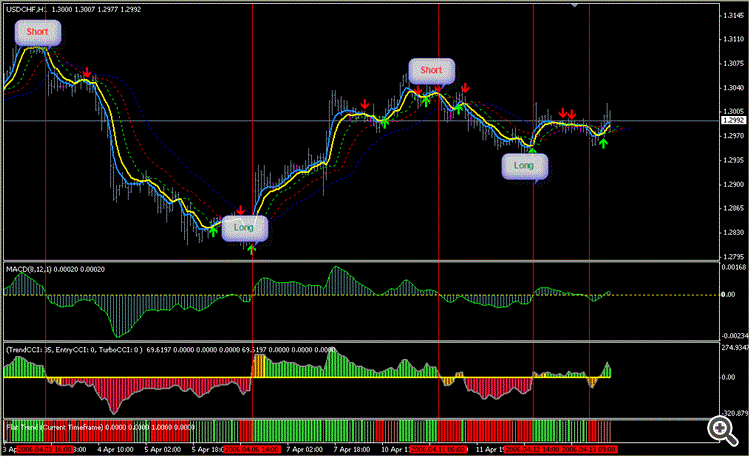Click the TrendCCI EntryCCI TurboCCI indicator label

pos(74,350)
